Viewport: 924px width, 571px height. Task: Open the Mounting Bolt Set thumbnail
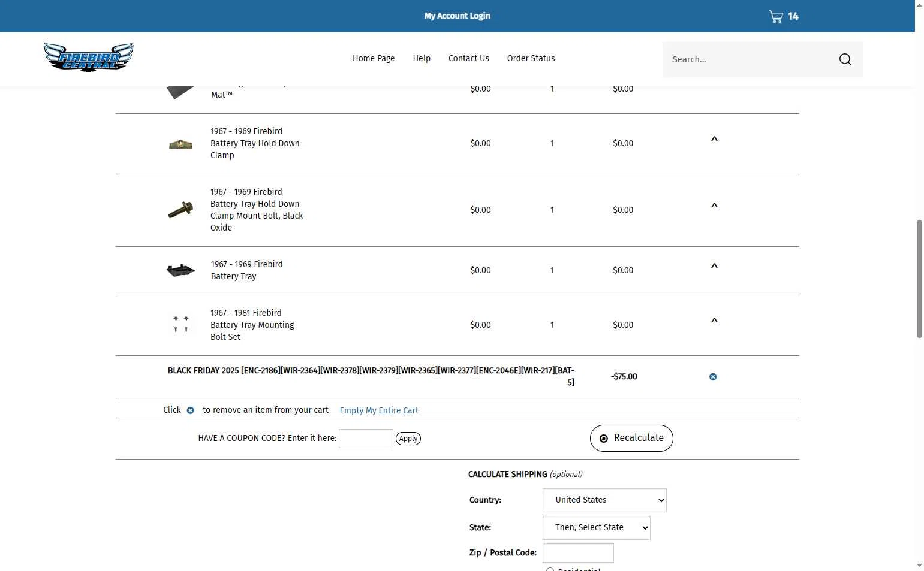(x=180, y=325)
